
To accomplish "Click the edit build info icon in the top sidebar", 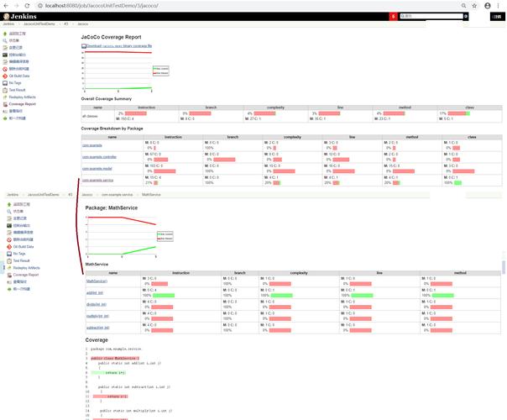I will (x=5, y=62).
